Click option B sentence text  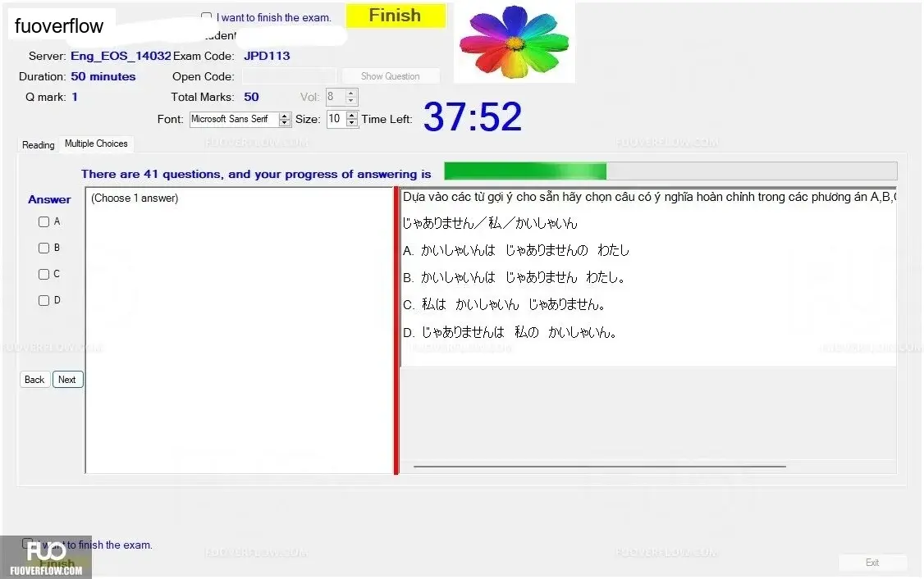coord(514,277)
